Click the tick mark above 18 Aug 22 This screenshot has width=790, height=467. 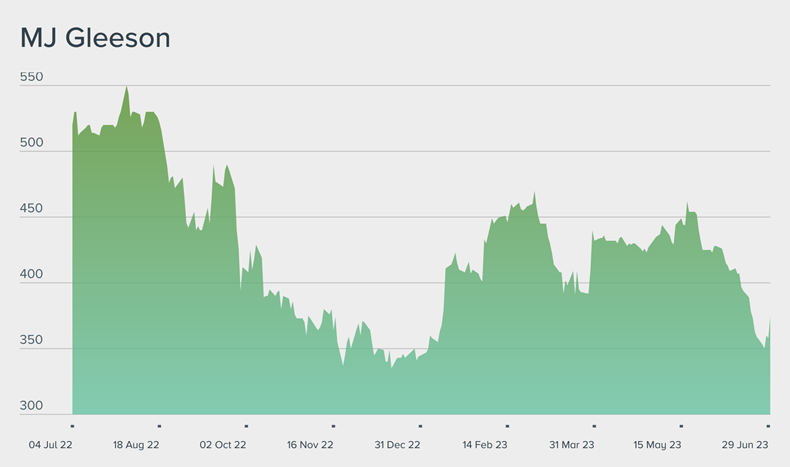159,425
